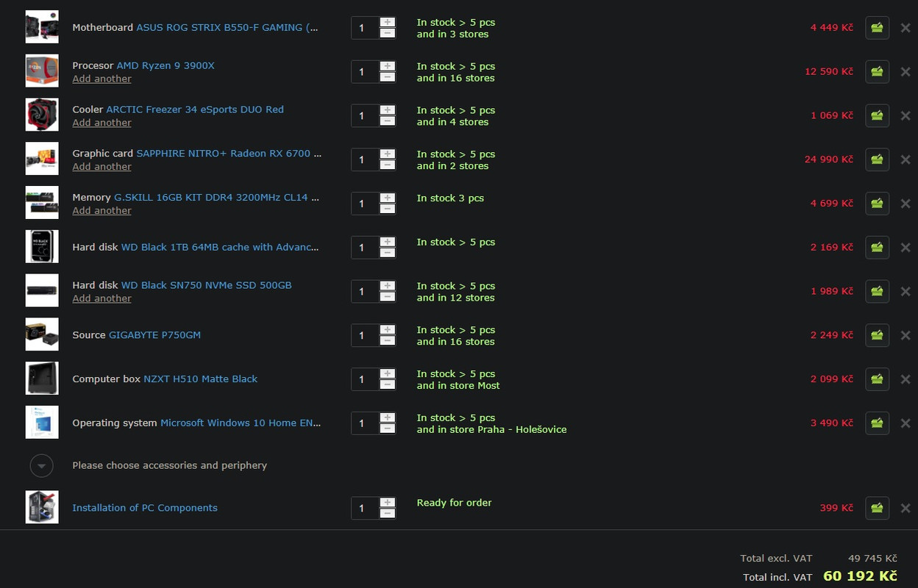
Task: Click Add another under Procesor
Action: point(102,79)
